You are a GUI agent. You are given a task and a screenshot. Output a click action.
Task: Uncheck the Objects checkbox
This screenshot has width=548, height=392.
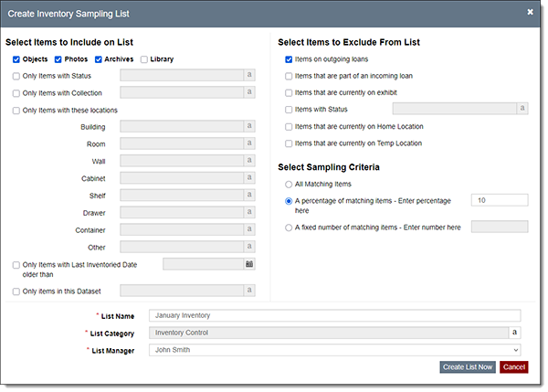(x=16, y=59)
